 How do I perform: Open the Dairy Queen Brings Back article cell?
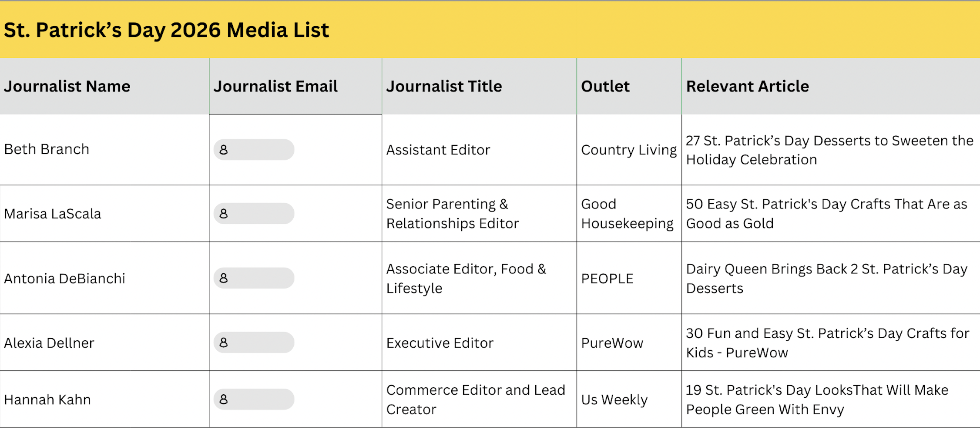(x=826, y=279)
